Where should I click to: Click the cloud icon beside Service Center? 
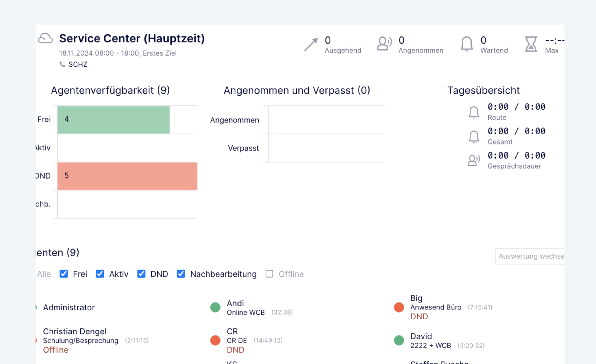coord(45,38)
